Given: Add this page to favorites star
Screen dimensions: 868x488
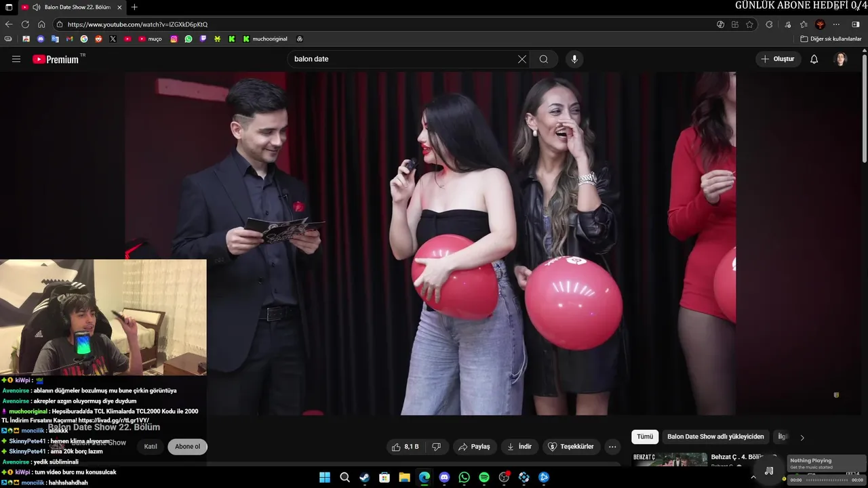Looking at the screenshot, I should [749, 24].
